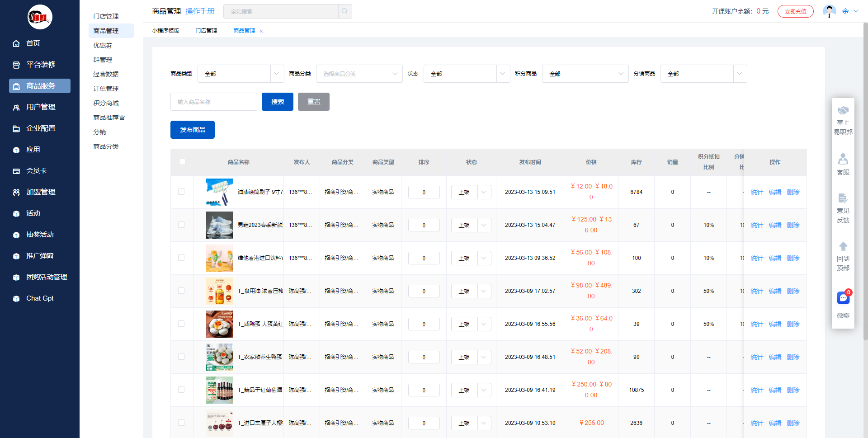Click the 发布商品 button

tap(193, 130)
